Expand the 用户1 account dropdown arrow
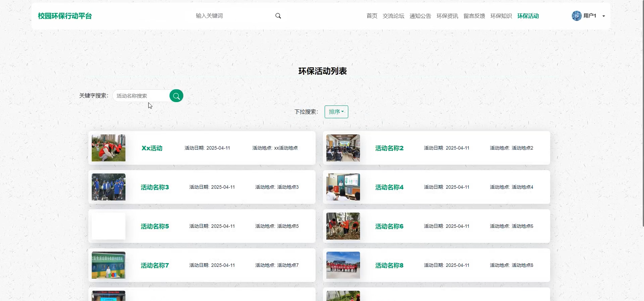Image resolution: width=644 pixels, height=301 pixels. [x=604, y=16]
